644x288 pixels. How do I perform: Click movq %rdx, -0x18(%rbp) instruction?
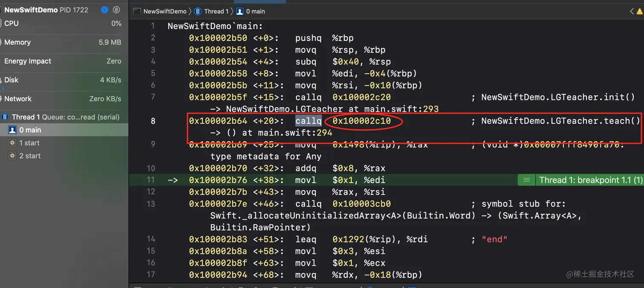[x=359, y=275]
